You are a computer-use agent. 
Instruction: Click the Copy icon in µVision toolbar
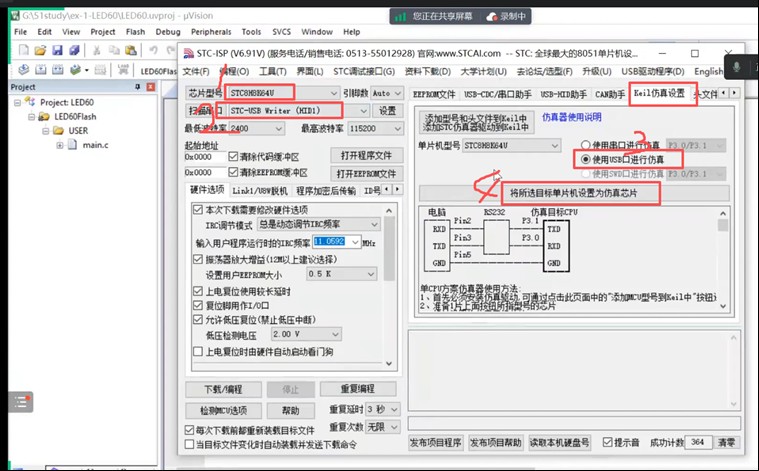click(x=114, y=50)
